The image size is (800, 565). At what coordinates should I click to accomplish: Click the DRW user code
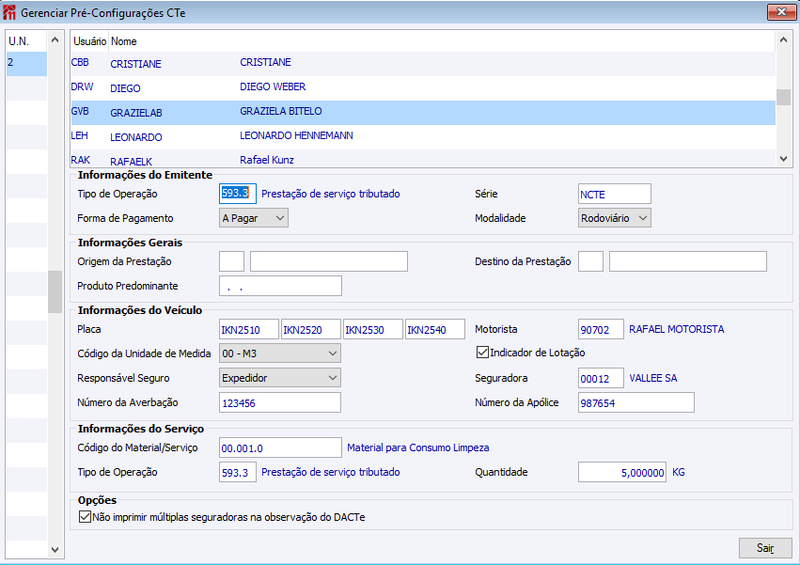[82, 87]
